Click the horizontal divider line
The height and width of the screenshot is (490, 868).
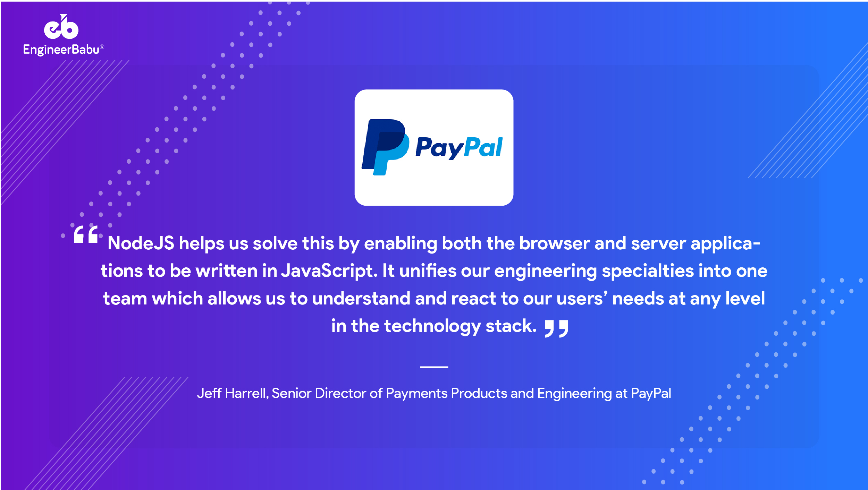point(434,367)
